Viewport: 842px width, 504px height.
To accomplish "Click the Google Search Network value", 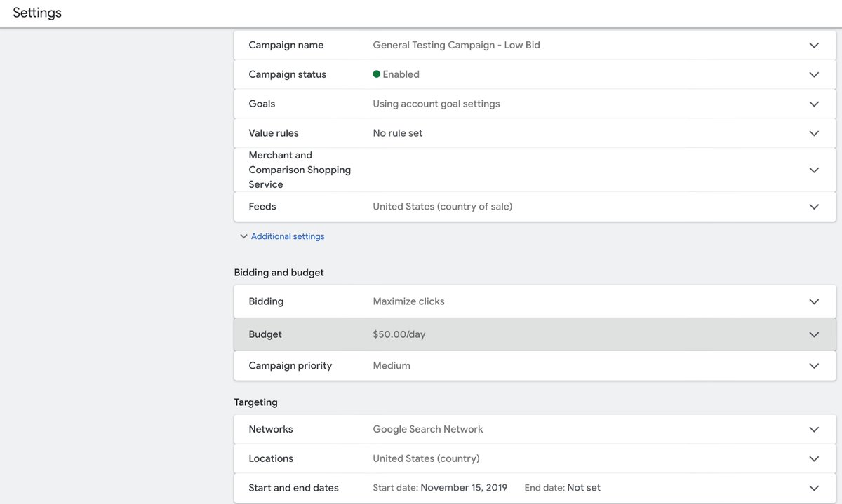I will coord(428,430).
